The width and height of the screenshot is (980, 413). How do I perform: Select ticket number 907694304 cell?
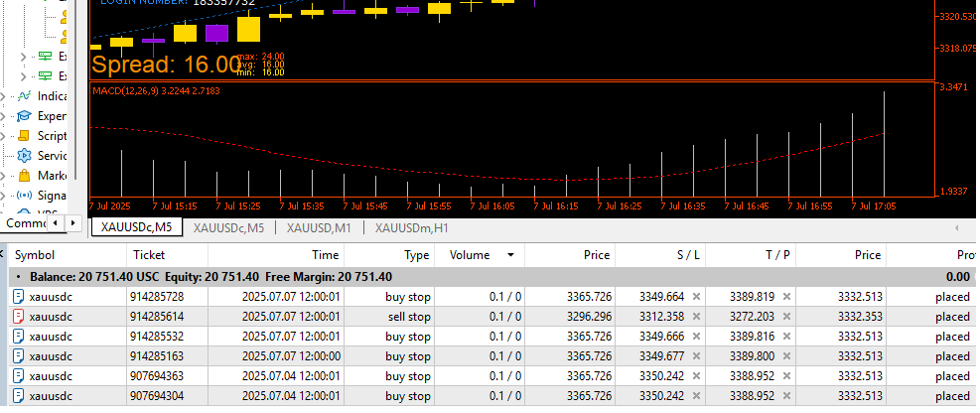(x=167, y=396)
